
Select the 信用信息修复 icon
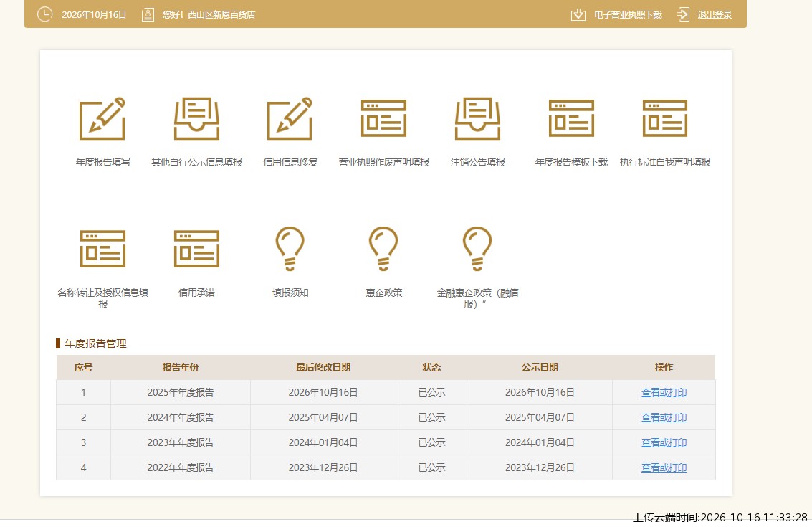(290, 119)
